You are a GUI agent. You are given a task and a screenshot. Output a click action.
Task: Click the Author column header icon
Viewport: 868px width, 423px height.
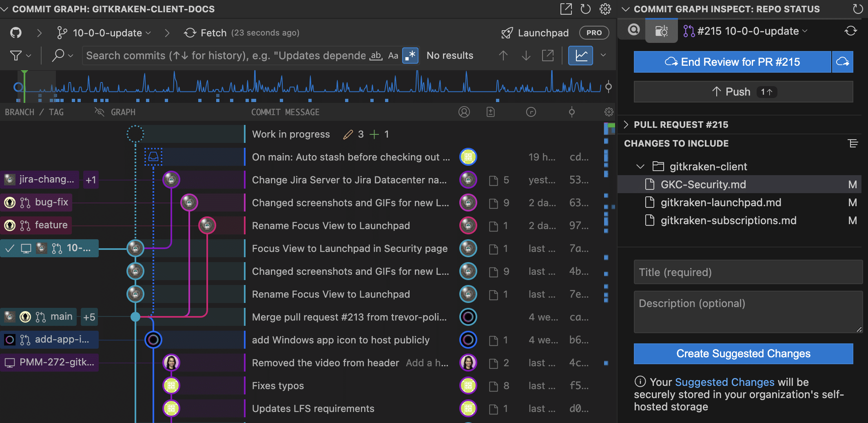click(464, 112)
